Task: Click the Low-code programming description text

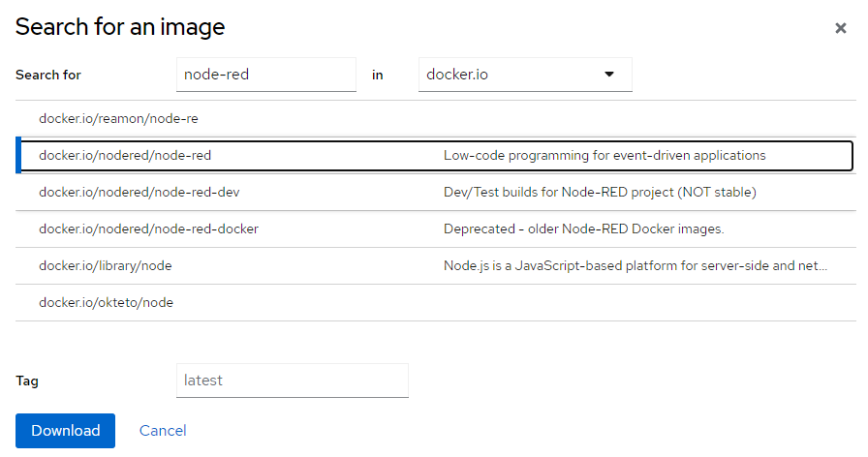Action: point(604,155)
